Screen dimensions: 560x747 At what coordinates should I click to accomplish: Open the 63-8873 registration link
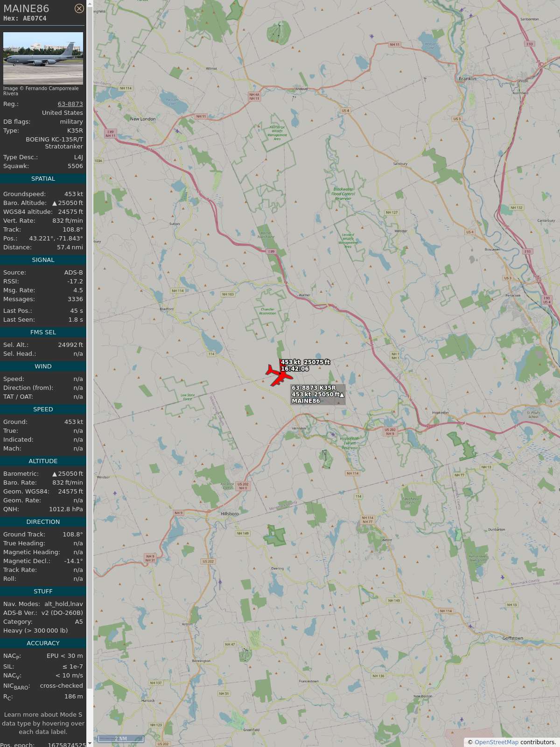[x=70, y=104]
